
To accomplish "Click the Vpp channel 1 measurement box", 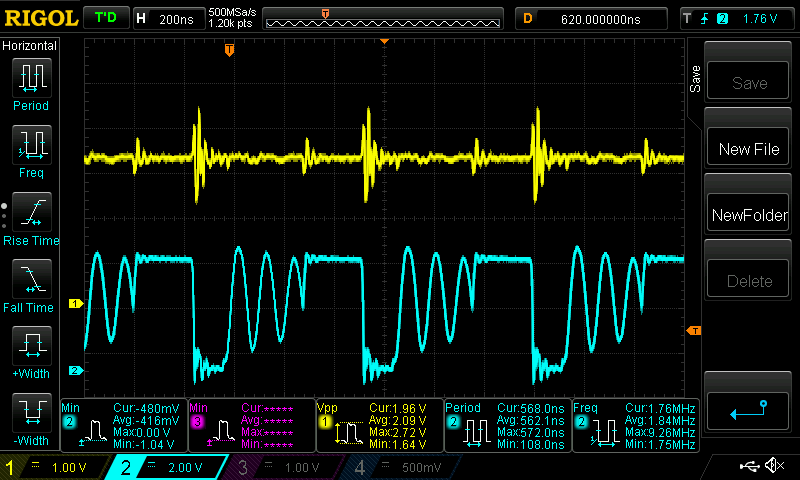I will tap(380, 425).
